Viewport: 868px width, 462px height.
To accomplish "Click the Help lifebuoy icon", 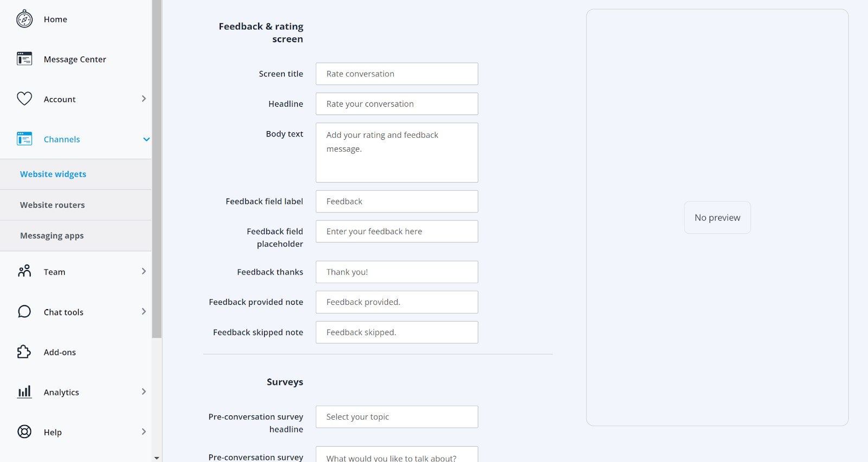I will (x=24, y=432).
